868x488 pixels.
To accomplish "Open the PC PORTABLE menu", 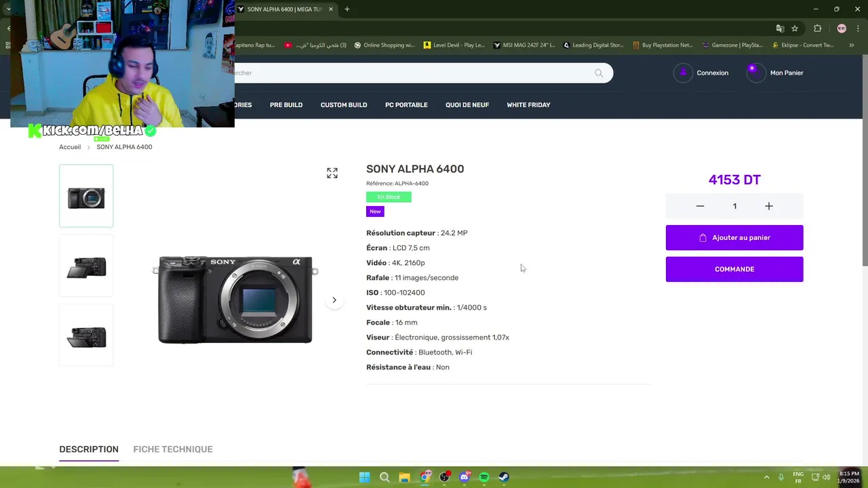I will click(x=406, y=105).
